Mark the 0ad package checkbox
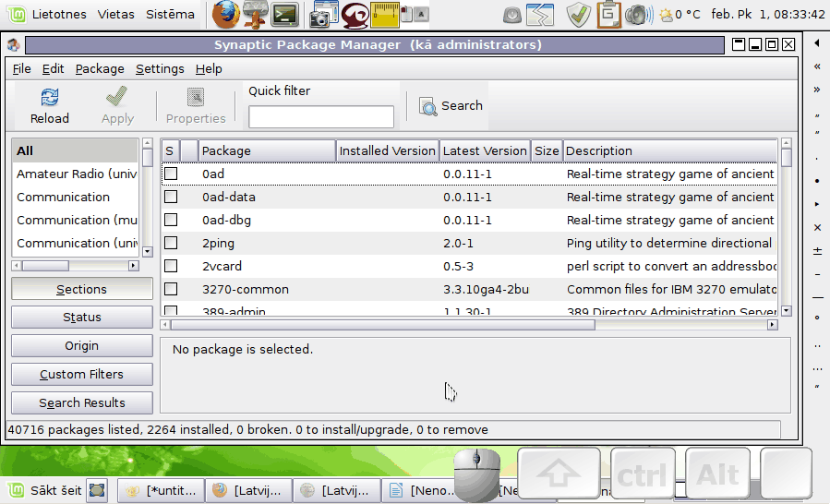 click(171, 174)
